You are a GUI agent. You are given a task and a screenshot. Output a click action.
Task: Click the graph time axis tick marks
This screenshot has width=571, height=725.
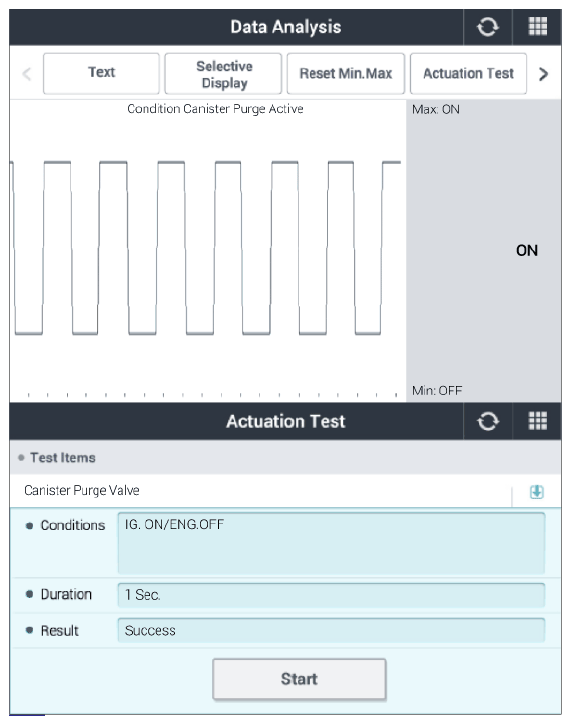(x=212, y=395)
